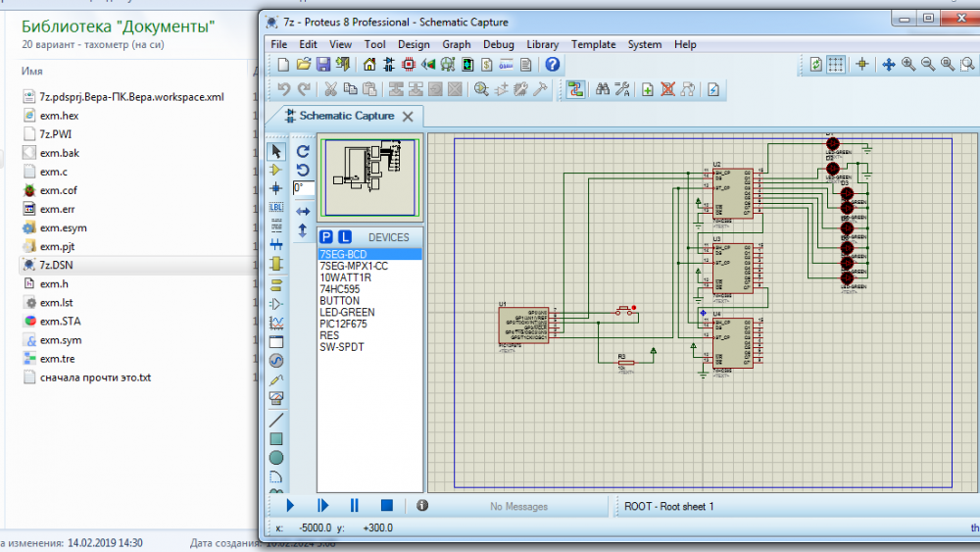Screen dimensions: 980x552
Task: Toggle the wire autorouter button
Action: pos(575,89)
